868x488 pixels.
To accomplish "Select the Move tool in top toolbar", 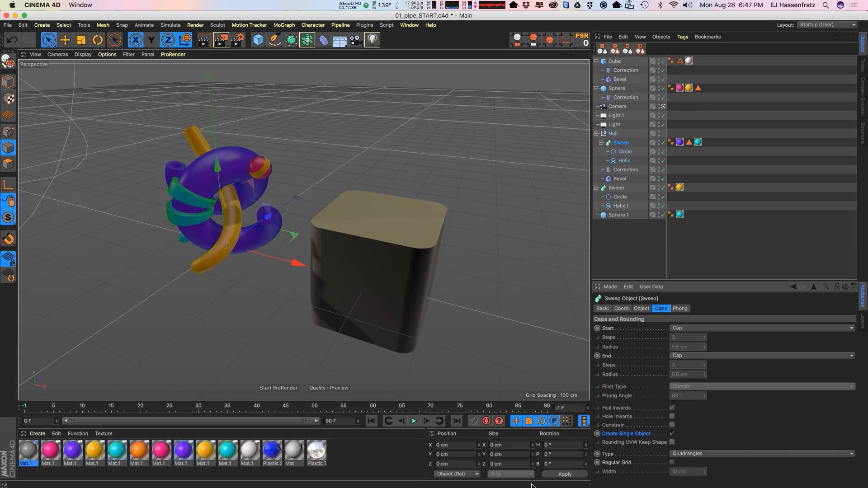I will click(65, 40).
